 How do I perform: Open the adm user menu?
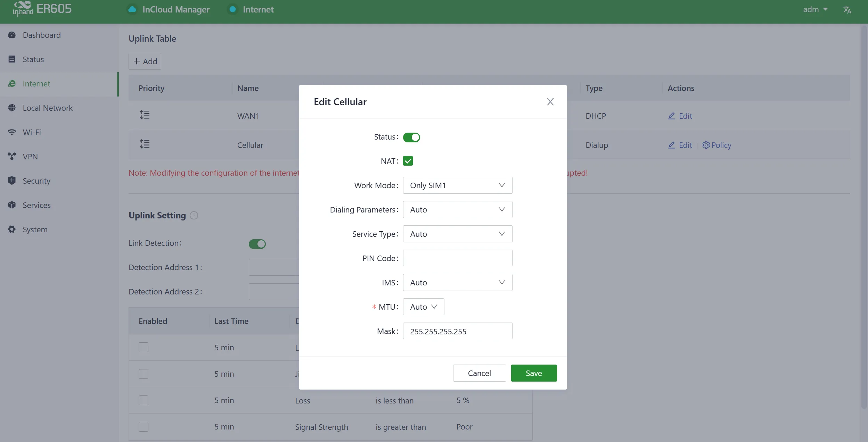click(815, 9)
